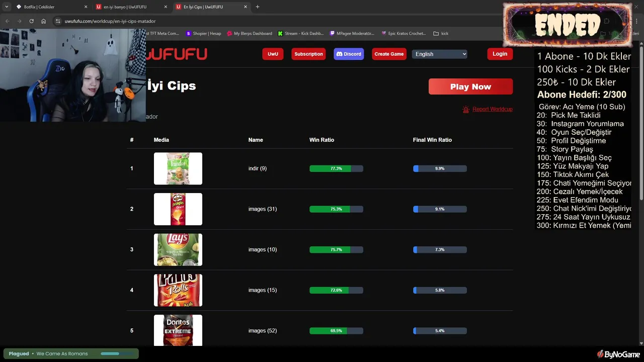
Task: Click the Final Win Ratio column header
Action: (x=432, y=140)
